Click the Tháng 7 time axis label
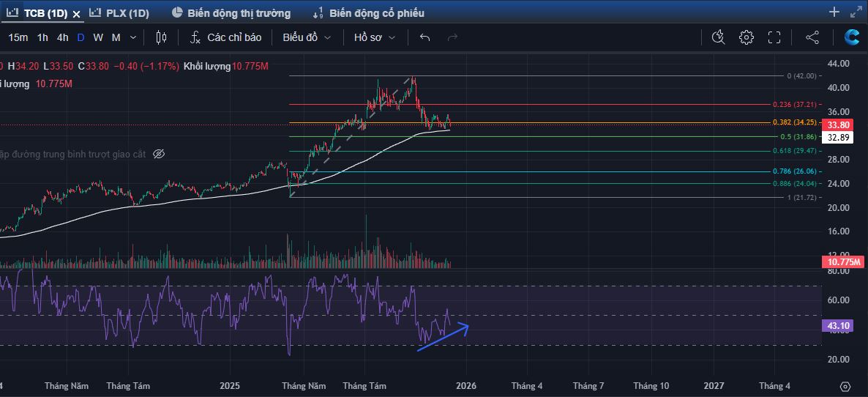 point(588,386)
